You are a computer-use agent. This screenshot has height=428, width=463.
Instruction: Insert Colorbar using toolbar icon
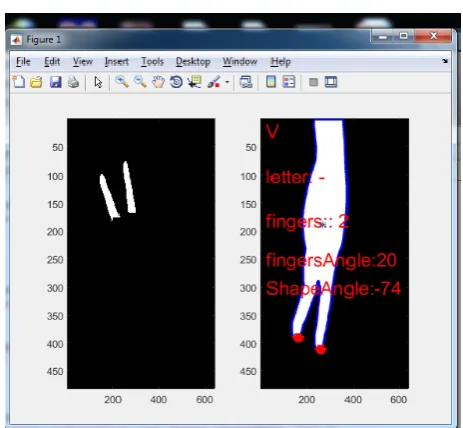[271, 82]
